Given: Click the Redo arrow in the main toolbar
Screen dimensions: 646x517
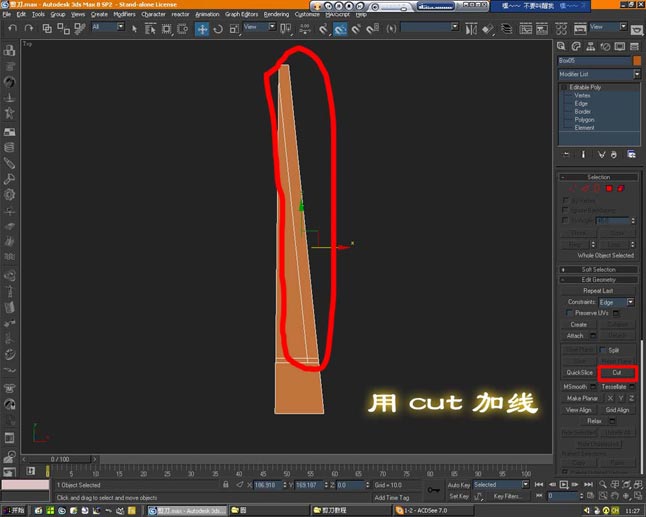Looking at the screenshot, I should [29, 28].
